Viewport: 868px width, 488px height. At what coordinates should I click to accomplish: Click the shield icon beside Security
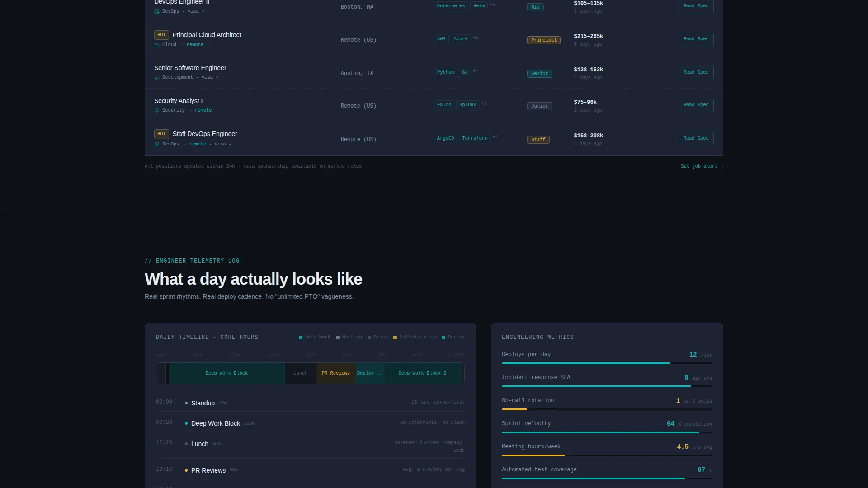[x=157, y=111]
